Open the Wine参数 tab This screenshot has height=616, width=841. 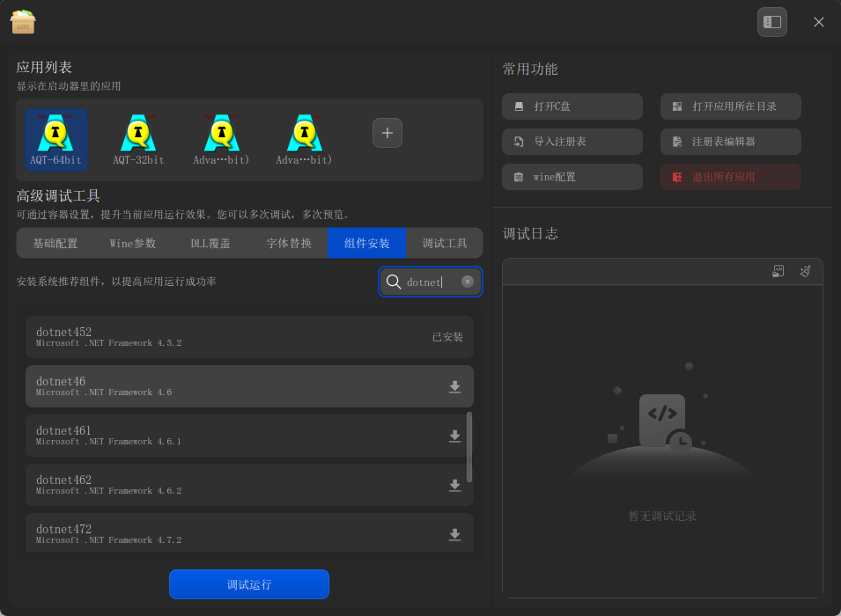132,244
